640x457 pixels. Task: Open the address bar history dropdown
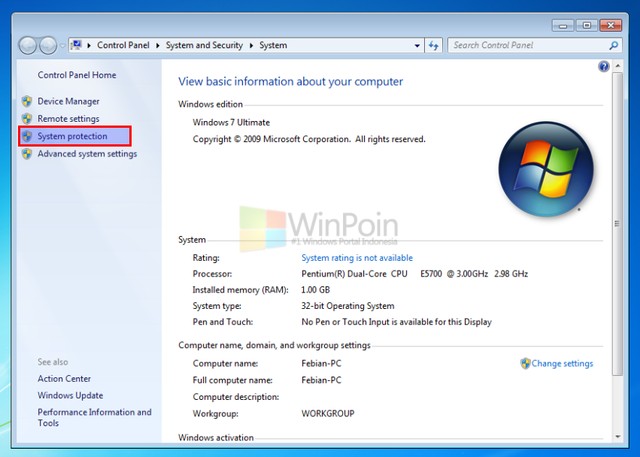tap(417, 46)
